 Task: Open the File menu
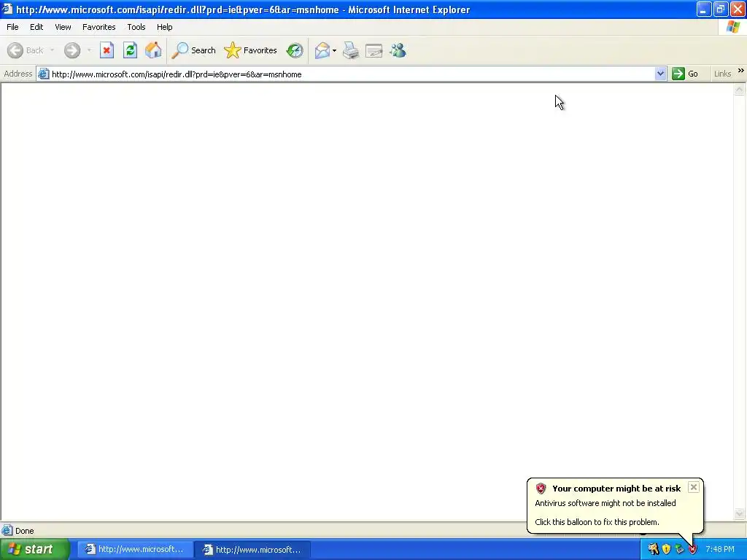(x=12, y=27)
